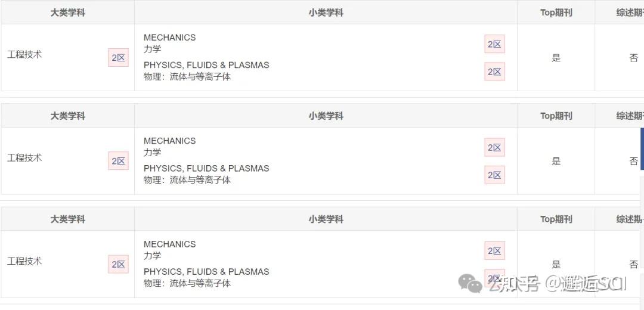Click PHYSICS, FLUIDS & PLASMAS text in second table
This screenshot has width=644, height=310.
(x=206, y=168)
